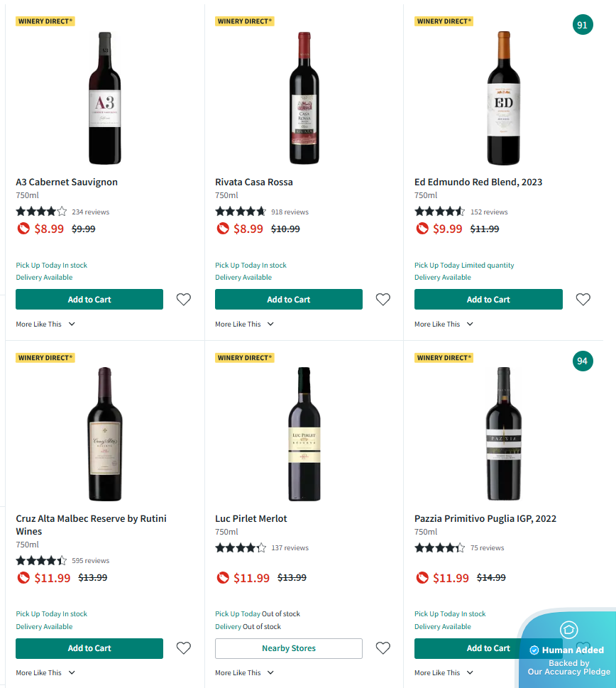Click the 91 rating badge
Viewport: 616px width, 688px height.
(583, 26)
